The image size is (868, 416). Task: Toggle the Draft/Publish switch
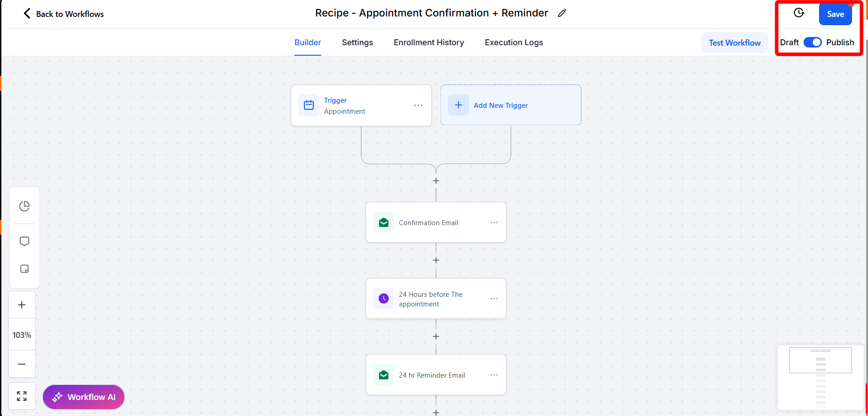812,42
